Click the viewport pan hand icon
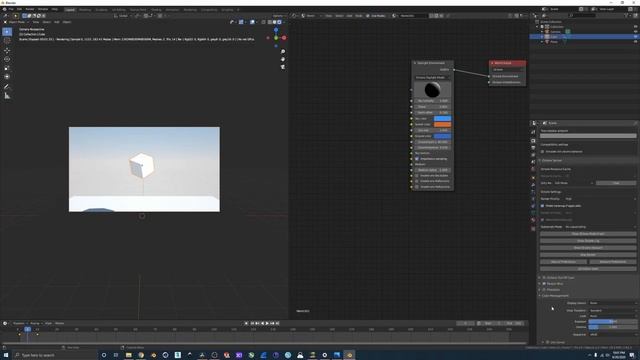The height and width of the screenshot is (360, 640). 283,59
